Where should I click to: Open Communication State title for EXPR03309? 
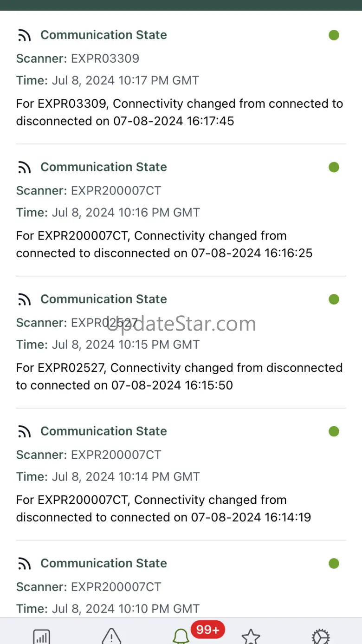103,35
